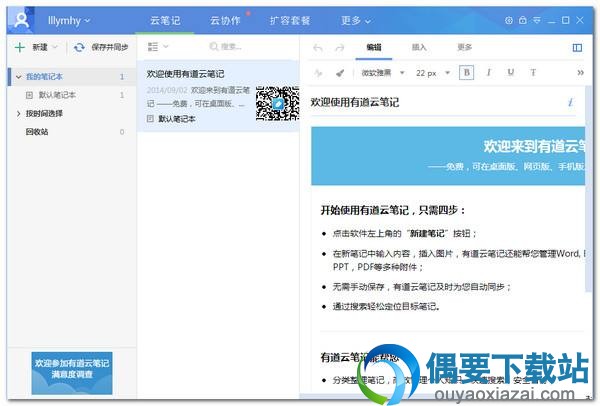Click the note info i icon
Image resolution: width=600 pixels, height=406 pixels.
(x=570, y=102)
